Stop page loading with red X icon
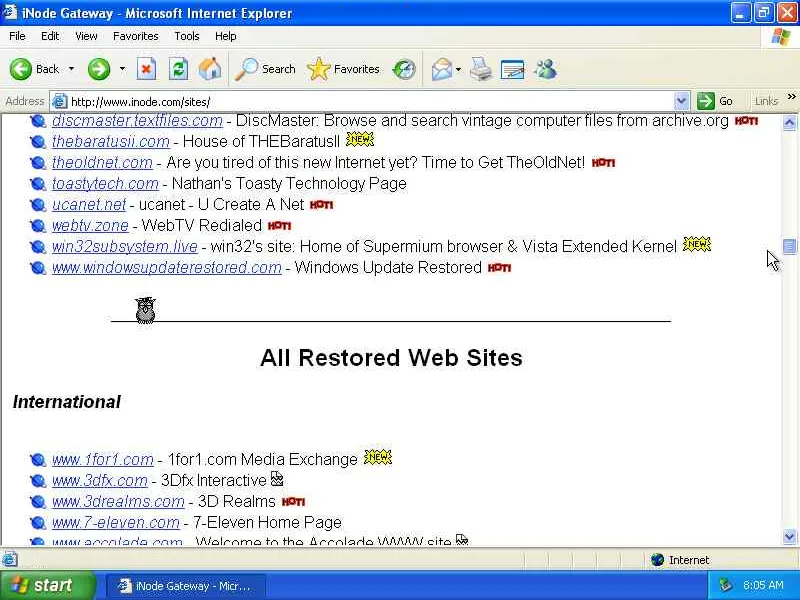 (146, 69)
